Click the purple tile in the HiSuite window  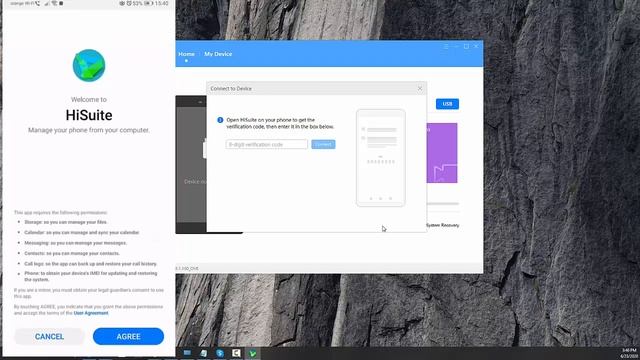[x=442, y=153]
